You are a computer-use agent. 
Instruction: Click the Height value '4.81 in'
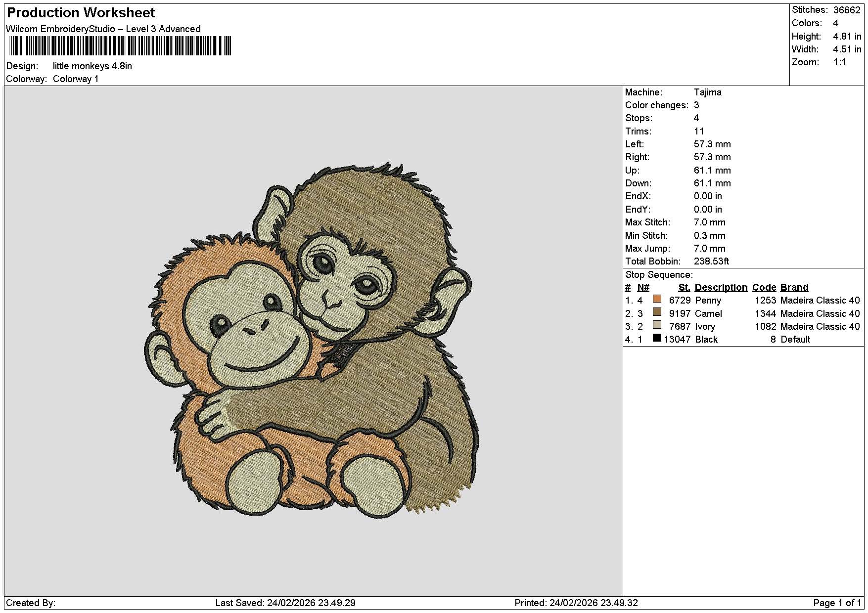847,37
